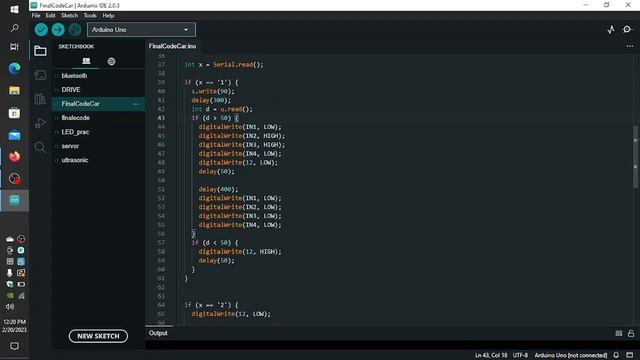
Task: Open the Serial Plotter
Action: tap(611, 29)
